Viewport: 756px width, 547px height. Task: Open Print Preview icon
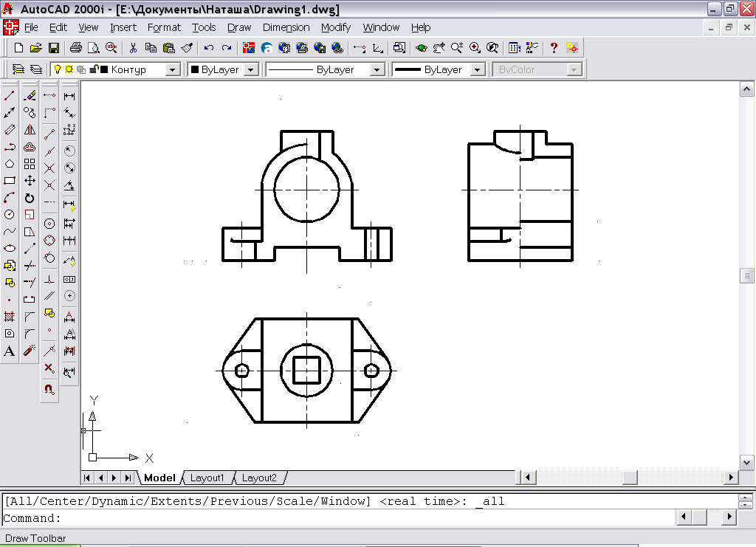point(93,48)
